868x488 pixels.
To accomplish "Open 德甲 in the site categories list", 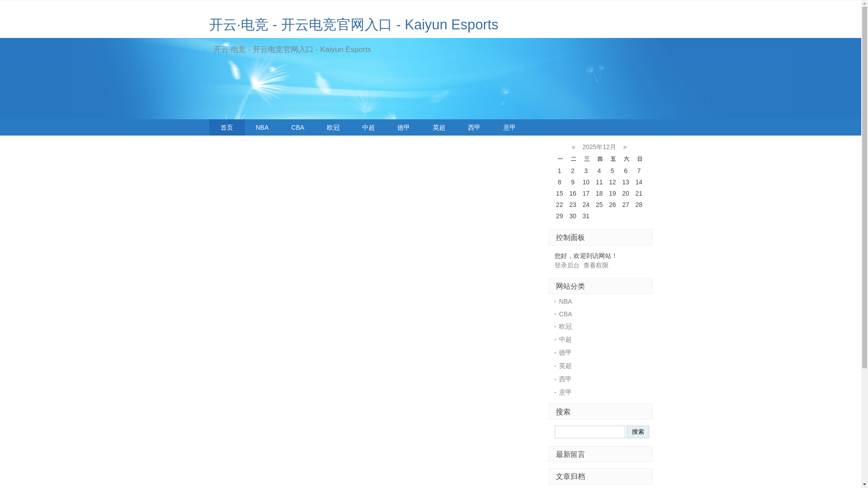I will pyautogui.click(x=565, y=352).
